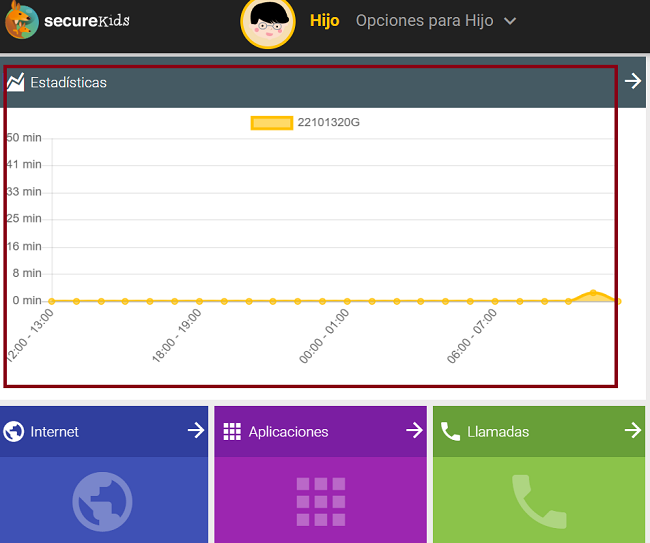Click the large grid in Aplicaciones tile

[321, 502]
